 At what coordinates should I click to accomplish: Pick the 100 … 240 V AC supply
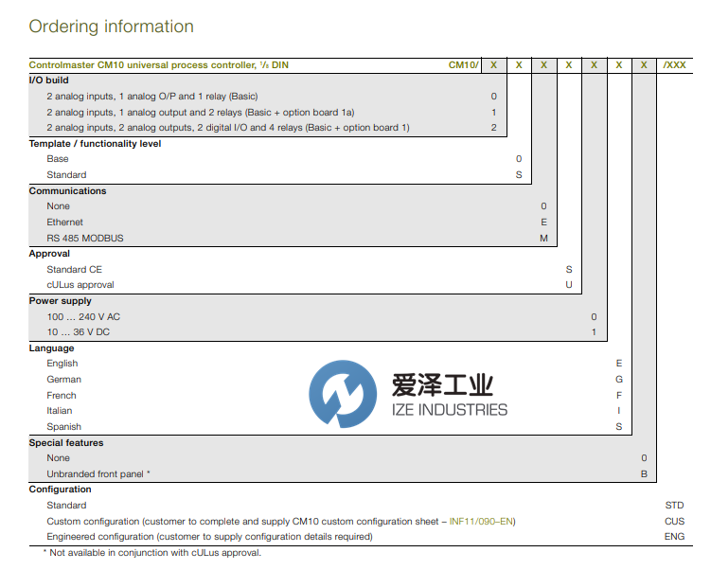[83, 317]
